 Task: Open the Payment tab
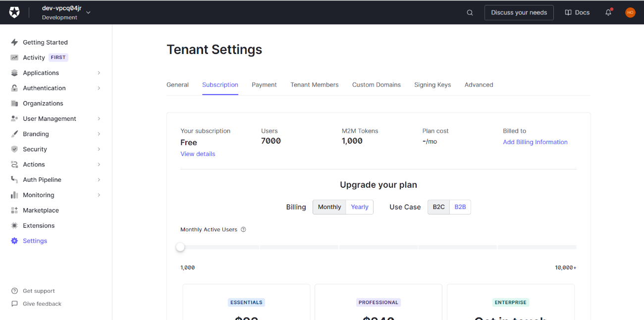coord(264,85)
